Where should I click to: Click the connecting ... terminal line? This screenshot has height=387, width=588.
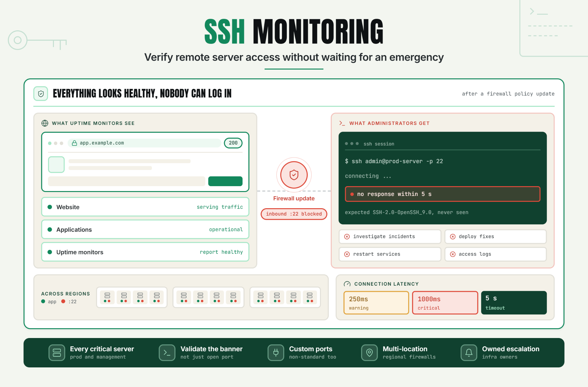pos(368,176)
